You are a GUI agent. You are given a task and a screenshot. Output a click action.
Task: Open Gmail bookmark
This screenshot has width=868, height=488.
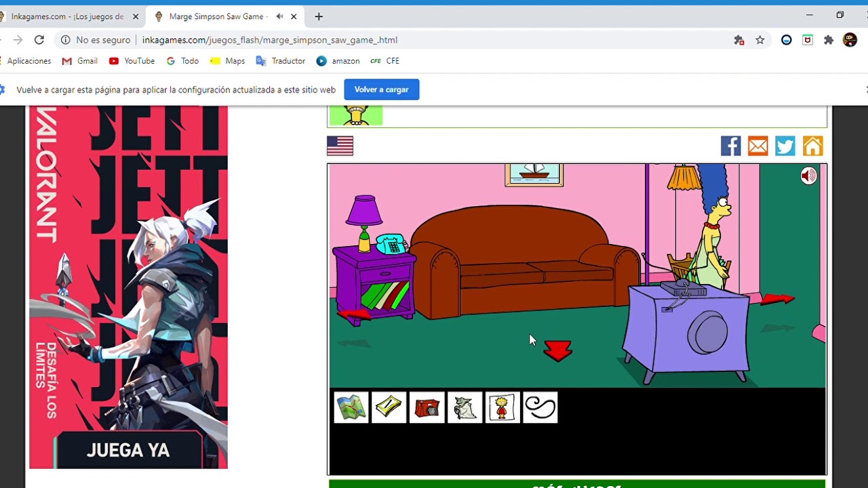(80, 61)
